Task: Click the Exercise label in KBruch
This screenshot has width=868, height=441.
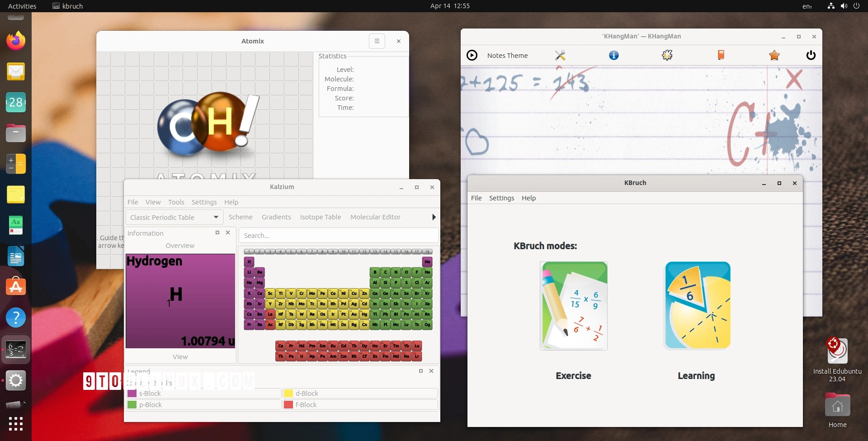Action: (573, 376)
